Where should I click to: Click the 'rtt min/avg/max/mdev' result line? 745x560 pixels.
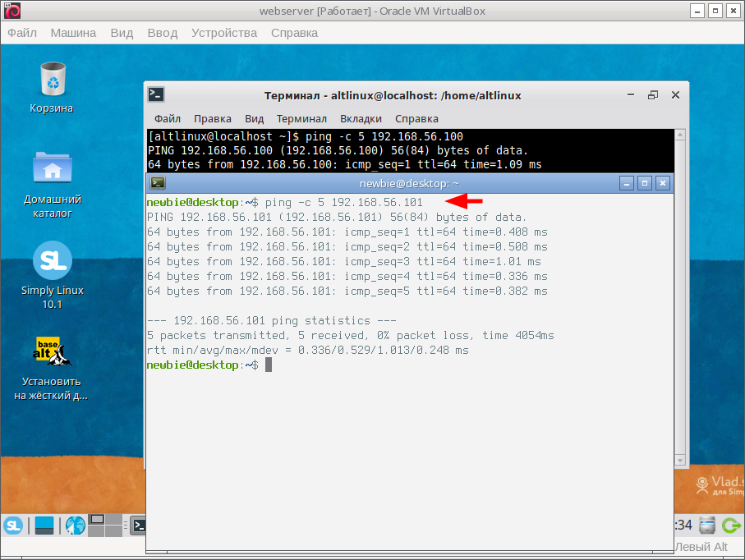point(307,350)
